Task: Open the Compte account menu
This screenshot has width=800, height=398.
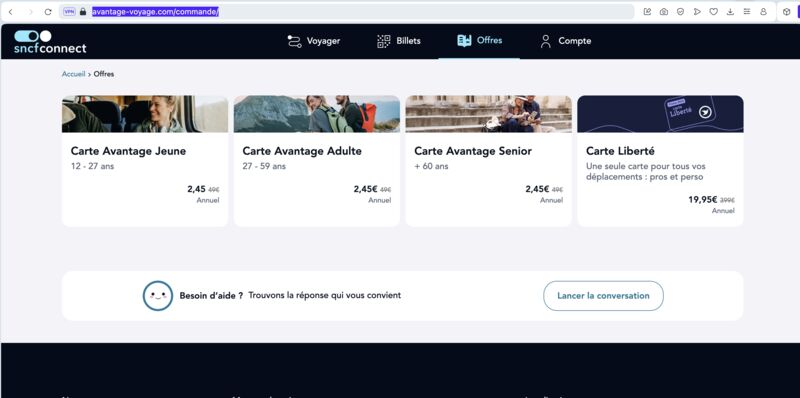Action: (x=565, y=41)
